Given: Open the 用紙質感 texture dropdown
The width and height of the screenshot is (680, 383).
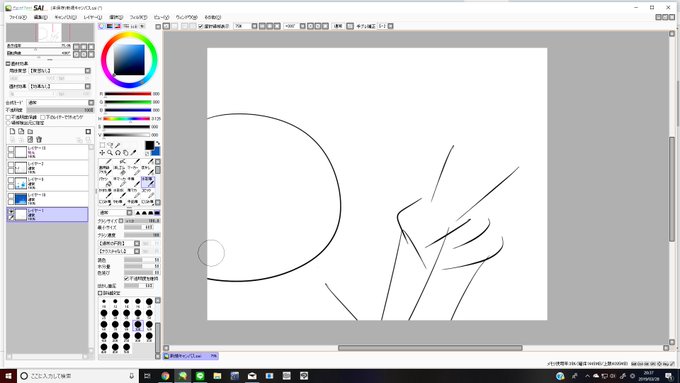Looking at the screenshot, I should point(88,71).
